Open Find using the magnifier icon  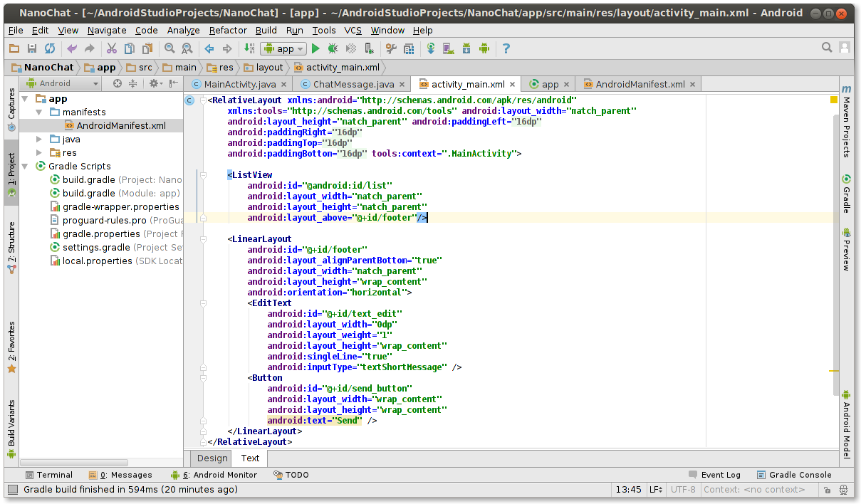click(169, 48)
